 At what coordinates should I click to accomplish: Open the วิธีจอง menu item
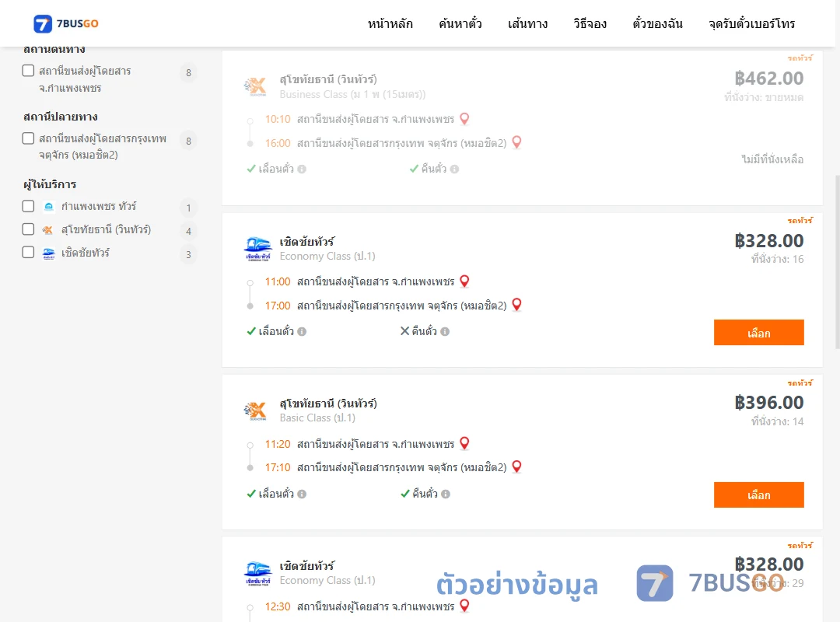click(x=590, y=23)
